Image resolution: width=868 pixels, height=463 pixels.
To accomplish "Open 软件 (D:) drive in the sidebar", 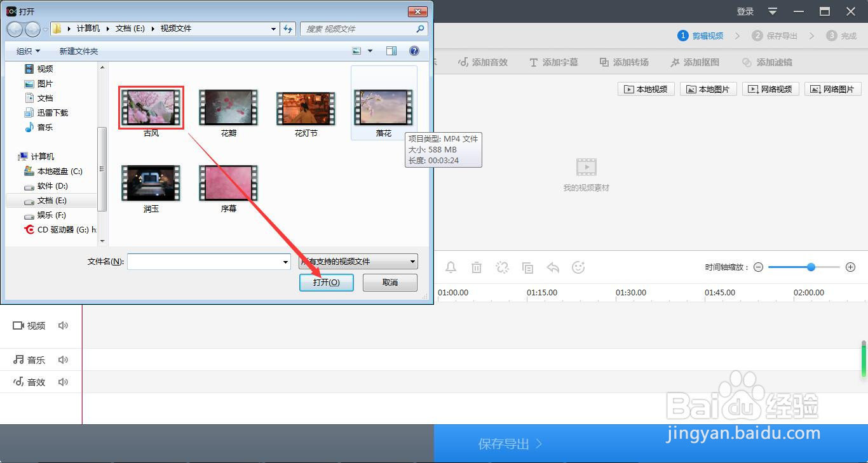I will pos(46,185).
